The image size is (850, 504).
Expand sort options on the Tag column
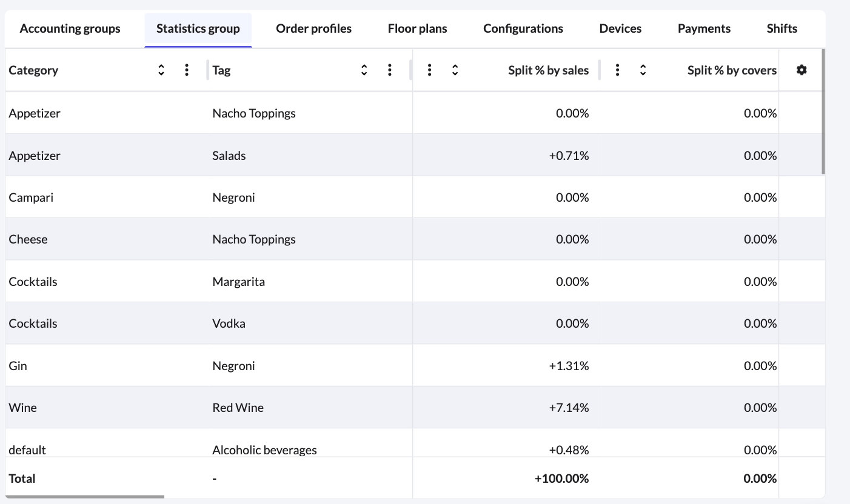click(x=364, y=70)
